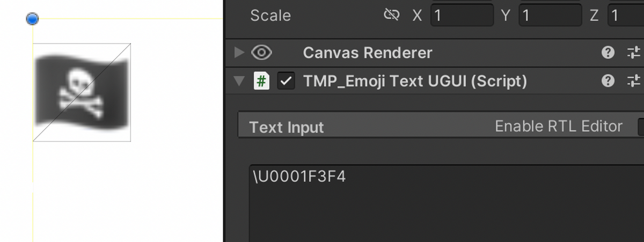Expand the Canvas Renderer component foldout

point(239,53)
